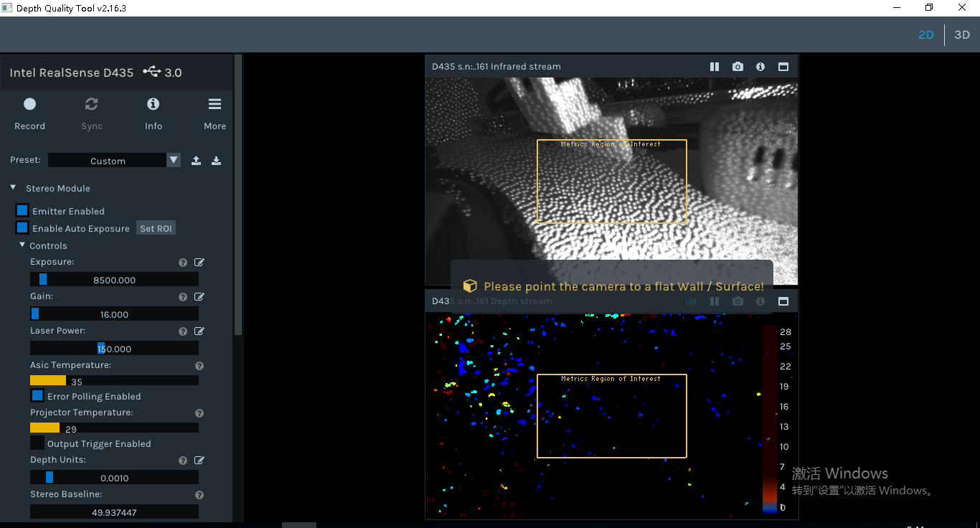Viewport: 980px width, 528px height.
Task: Switch to the 3D view tab
Action: 962,34
